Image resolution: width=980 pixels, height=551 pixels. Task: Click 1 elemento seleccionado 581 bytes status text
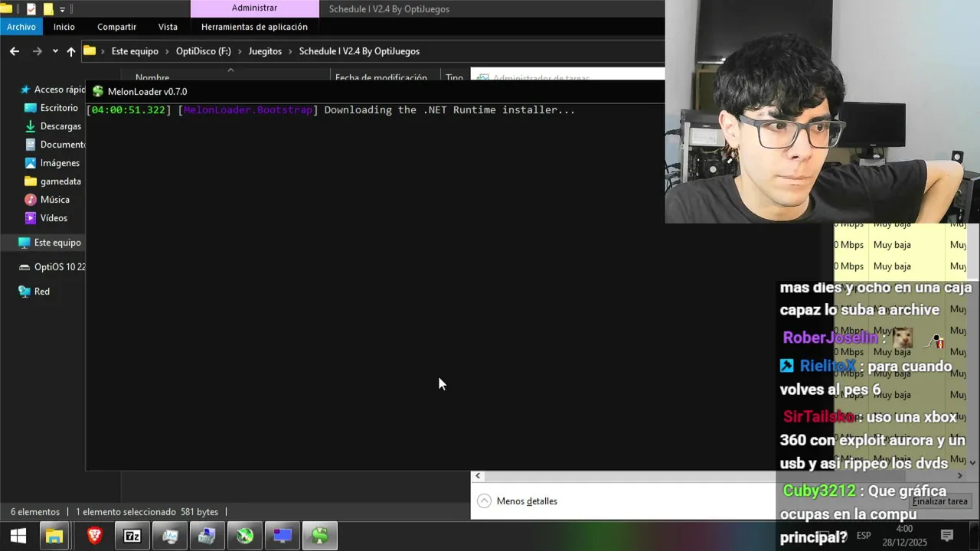[147, 512]
